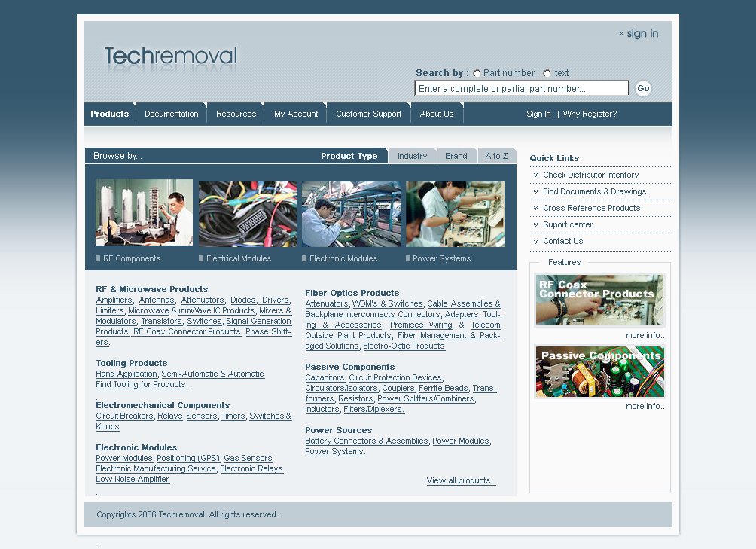This screenshot has width=756, height=549.
Task: Open the Gas Sensors link
Action: click(248, 458)
